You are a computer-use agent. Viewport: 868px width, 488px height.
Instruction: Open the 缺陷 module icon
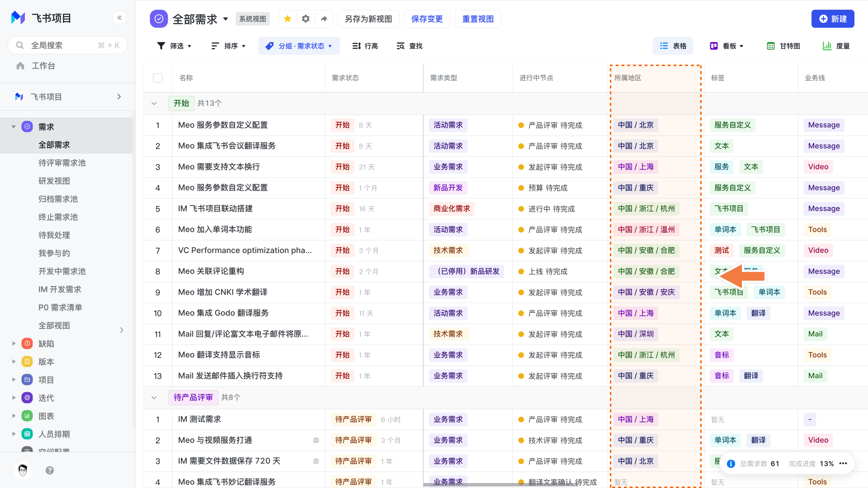[27, 343]
